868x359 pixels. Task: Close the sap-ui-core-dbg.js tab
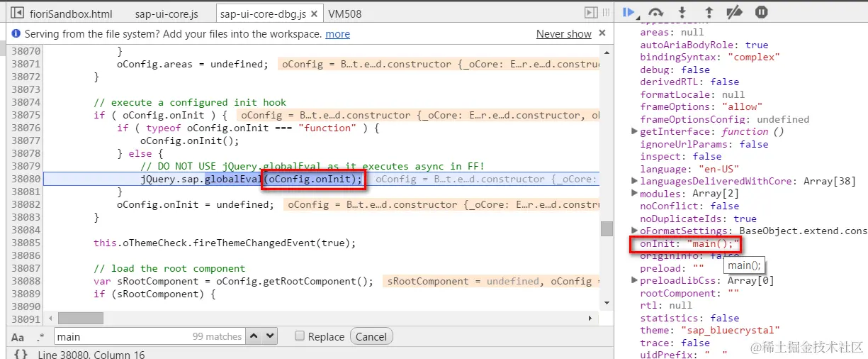tap(313, 13)
